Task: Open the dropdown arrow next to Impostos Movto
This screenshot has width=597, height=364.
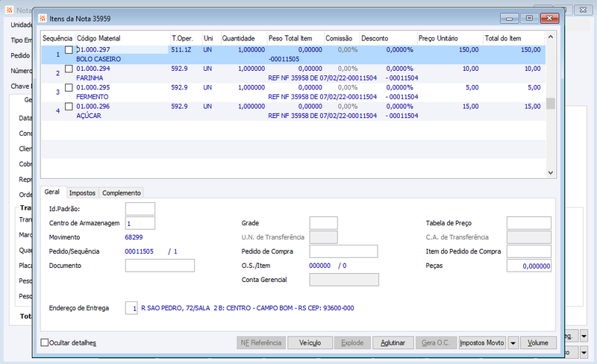Action: click(513, 343)
